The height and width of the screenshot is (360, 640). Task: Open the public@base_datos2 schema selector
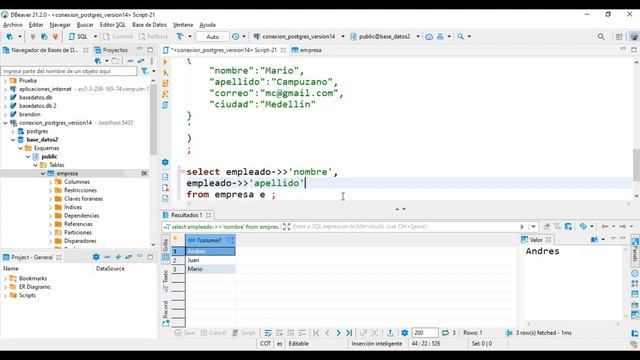[384, 37]
